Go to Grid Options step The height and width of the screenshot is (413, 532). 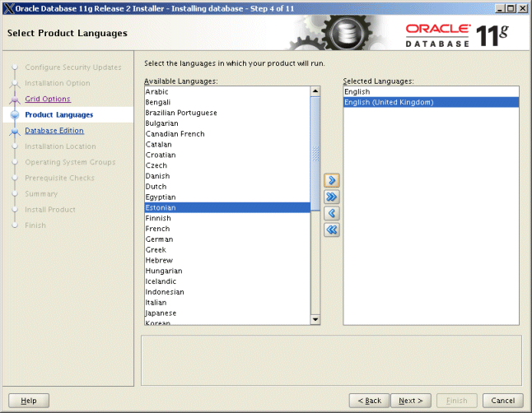click(48, 99)
